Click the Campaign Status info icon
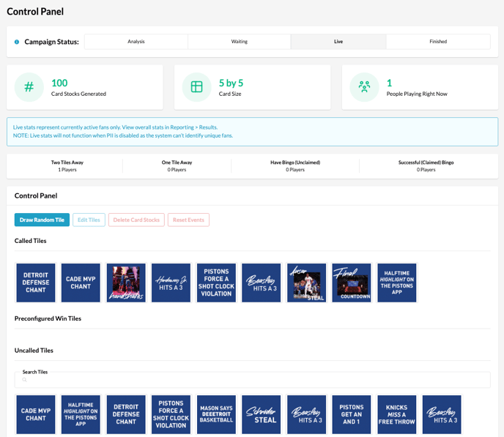Image resolution: width=504 pixels, height=437 pixels. (x=17, y=42)
